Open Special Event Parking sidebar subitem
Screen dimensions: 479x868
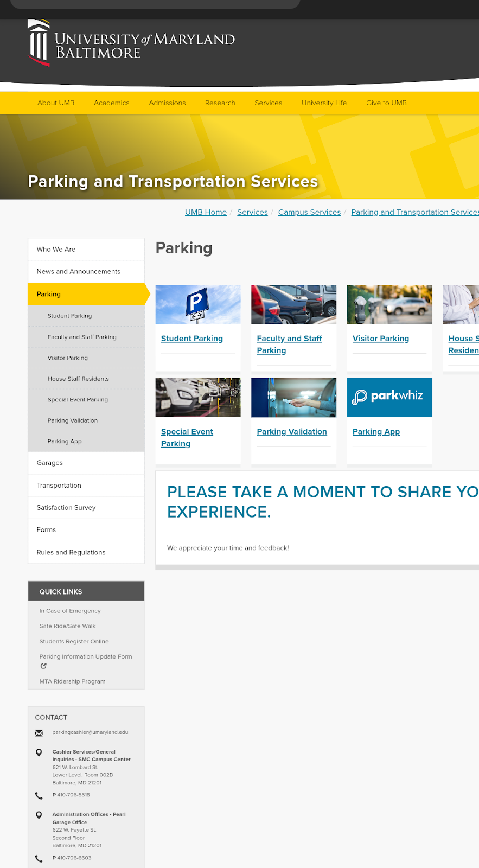coord(86,399)
